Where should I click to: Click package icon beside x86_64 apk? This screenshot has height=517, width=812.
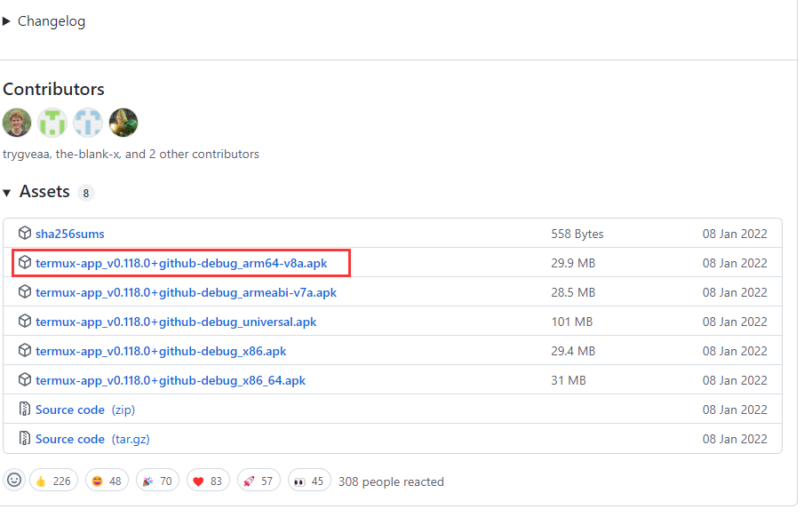coord(24,379)
